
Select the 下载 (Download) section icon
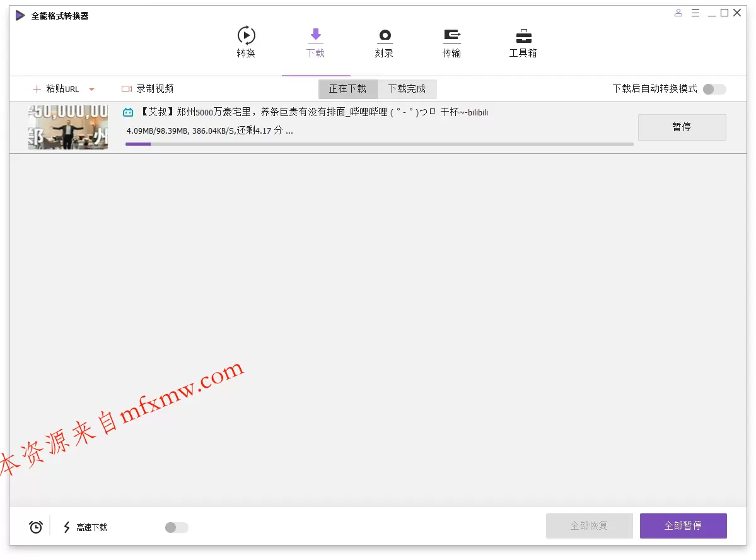click(x=315, y=35)
